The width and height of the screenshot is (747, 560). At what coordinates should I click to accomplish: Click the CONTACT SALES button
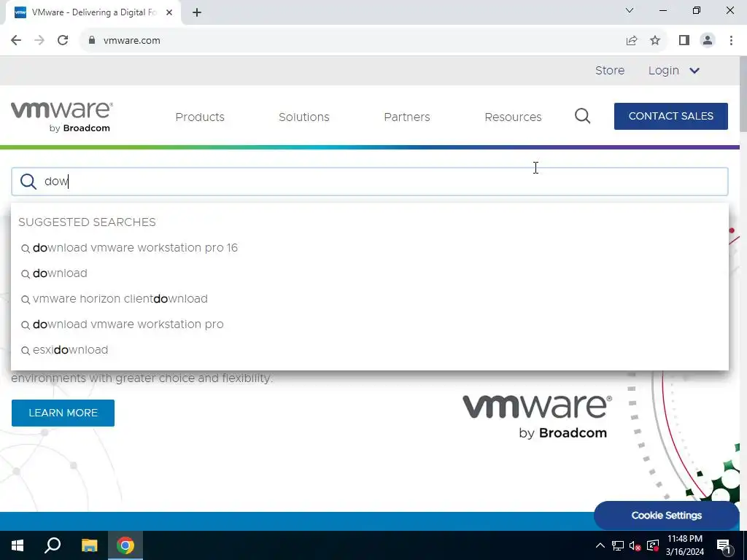coord(671,116)
